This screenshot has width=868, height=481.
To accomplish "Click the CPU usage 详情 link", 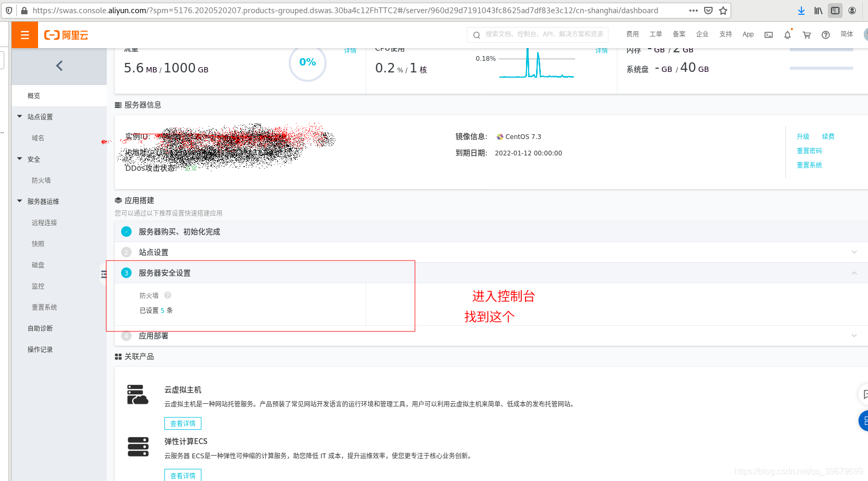I will [x=602, y=51].
